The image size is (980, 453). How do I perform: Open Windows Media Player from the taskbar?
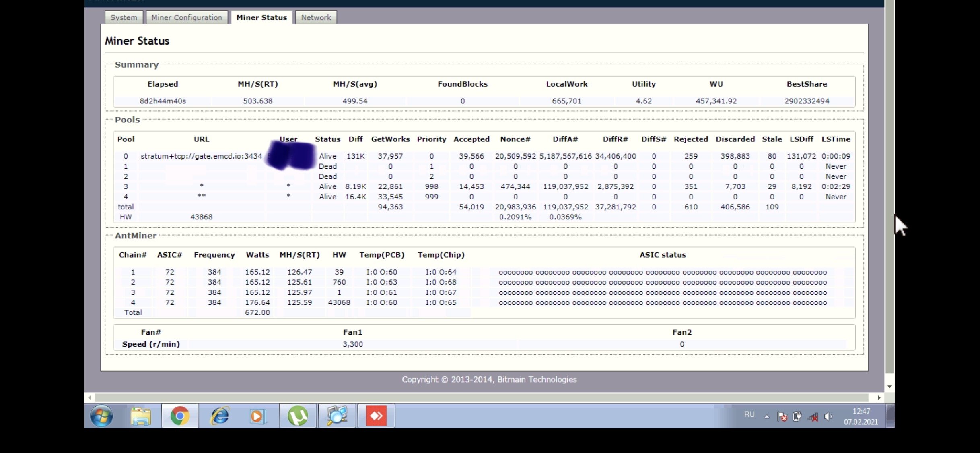pos(257,416)
